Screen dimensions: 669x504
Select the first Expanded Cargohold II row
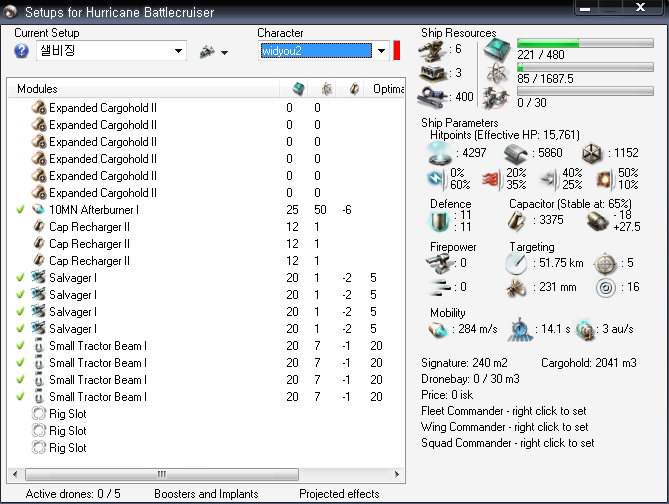(206, 108)
